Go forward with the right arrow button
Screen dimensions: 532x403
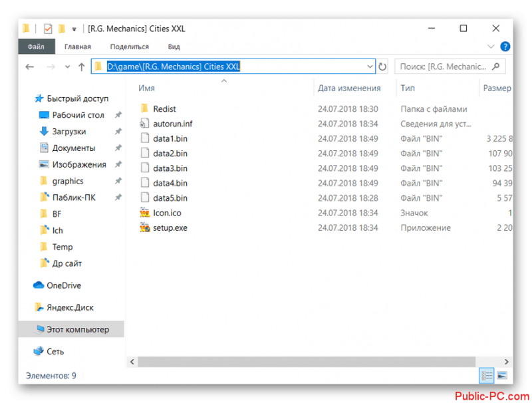[51, 67]
